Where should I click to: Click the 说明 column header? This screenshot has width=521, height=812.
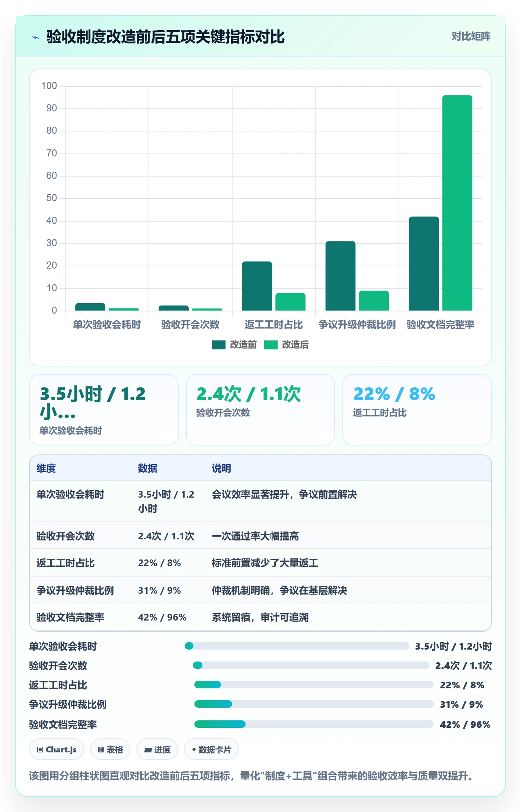pos(221,468)
